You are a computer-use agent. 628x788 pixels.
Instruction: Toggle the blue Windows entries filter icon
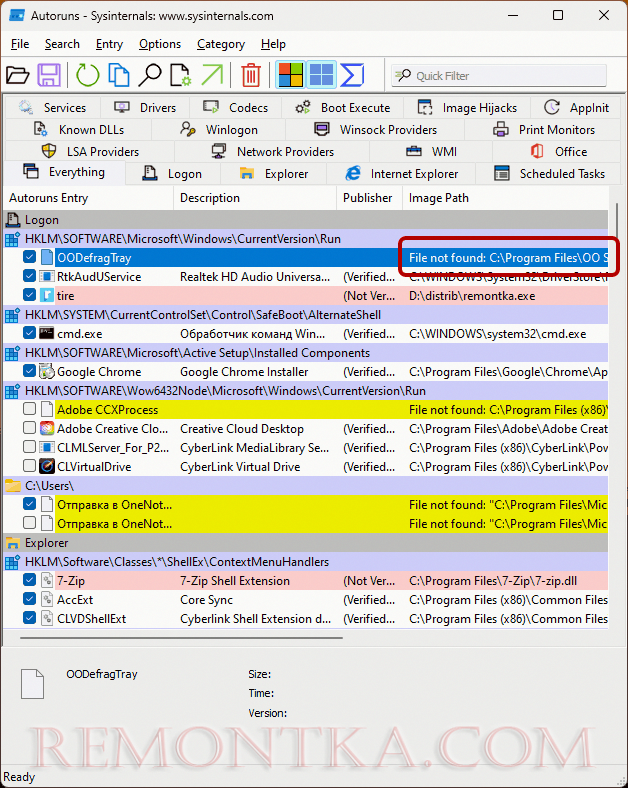322,75
